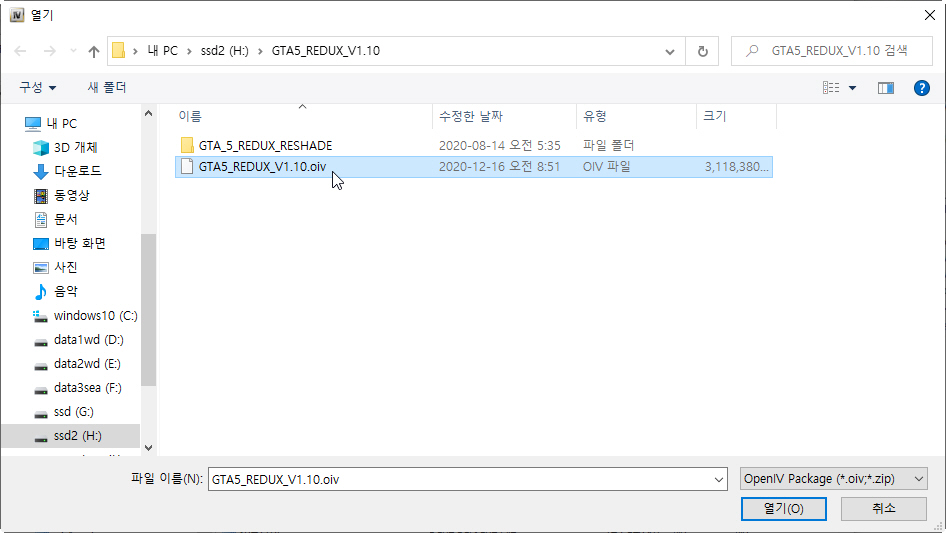
Task: Open help with the question mark icon
Action: pos(921,88)
